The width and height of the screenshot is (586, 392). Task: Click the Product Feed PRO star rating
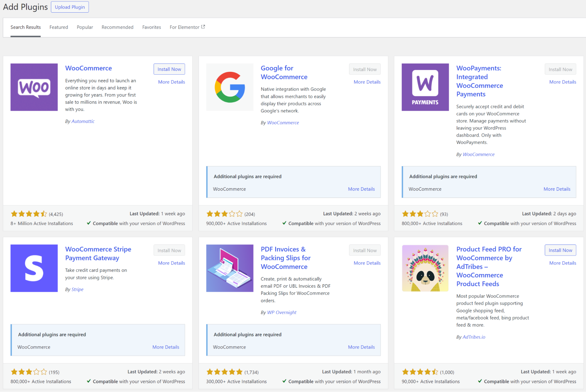coord(420,372)
